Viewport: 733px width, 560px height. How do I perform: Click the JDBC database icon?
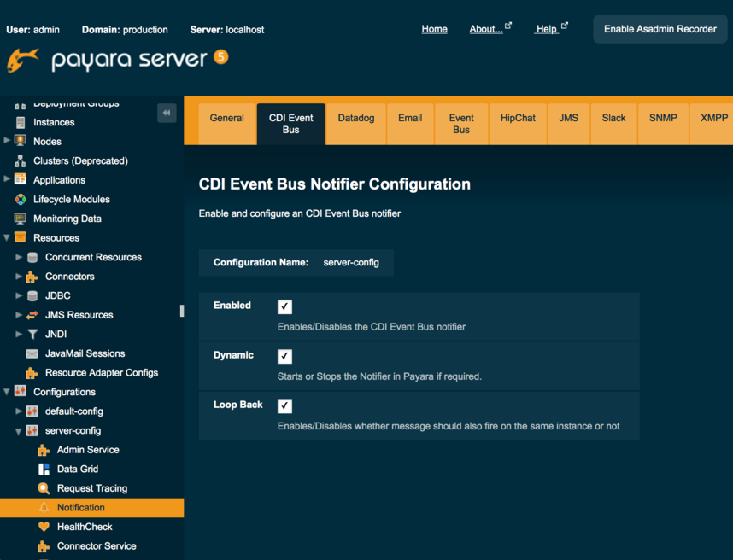[x=32, y=295]
